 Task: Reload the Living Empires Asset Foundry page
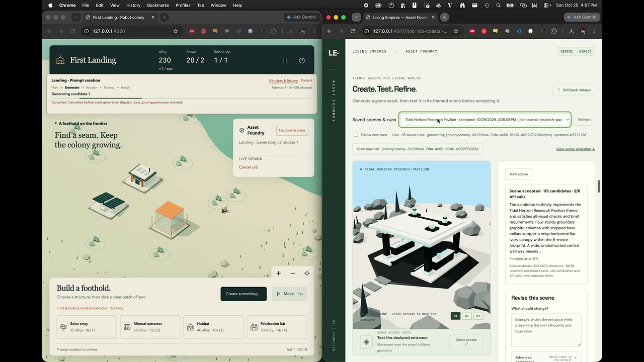[353, 31]
